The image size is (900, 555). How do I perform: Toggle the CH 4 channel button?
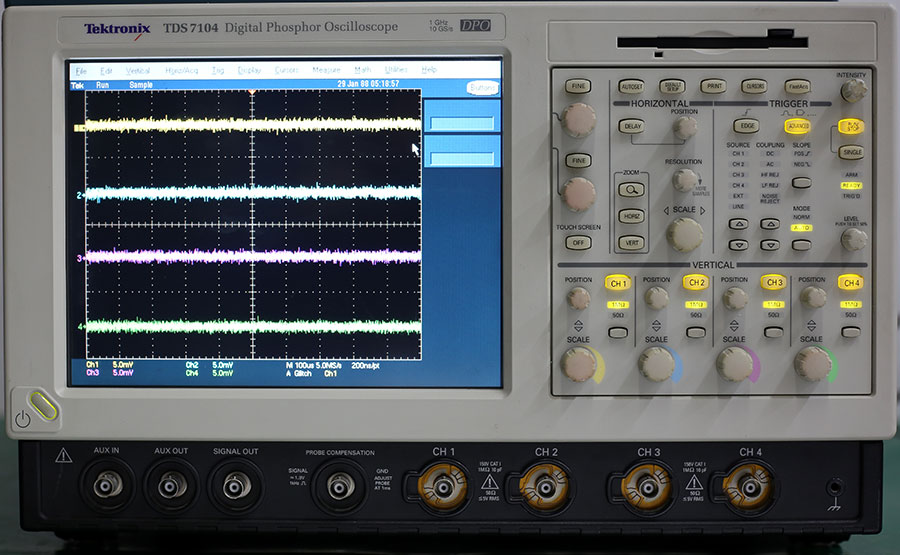[851, 283]
